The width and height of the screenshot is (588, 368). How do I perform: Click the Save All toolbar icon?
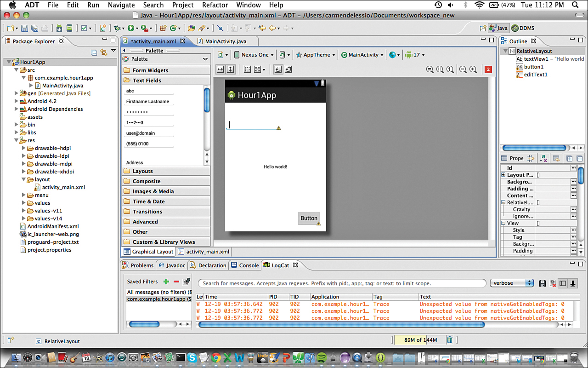click(34, 28)
